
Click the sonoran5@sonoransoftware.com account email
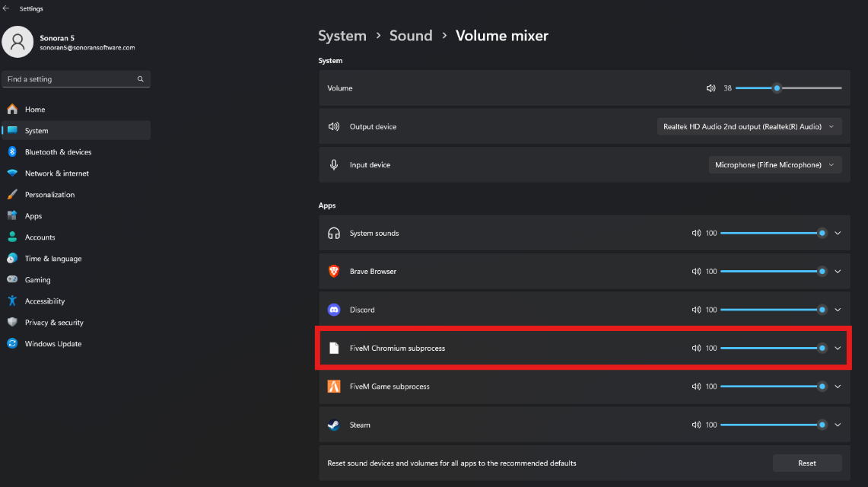point(87,48)
